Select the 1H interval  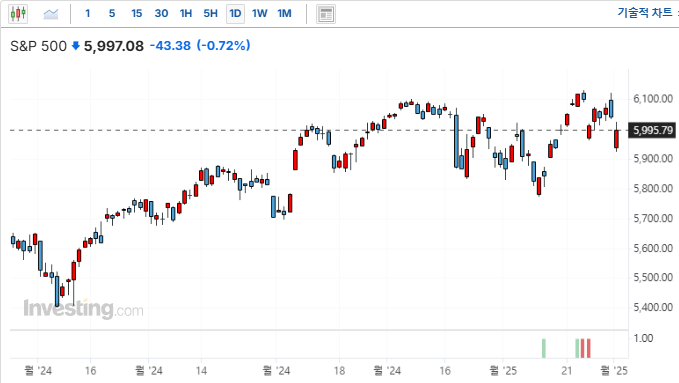(186, 14)
